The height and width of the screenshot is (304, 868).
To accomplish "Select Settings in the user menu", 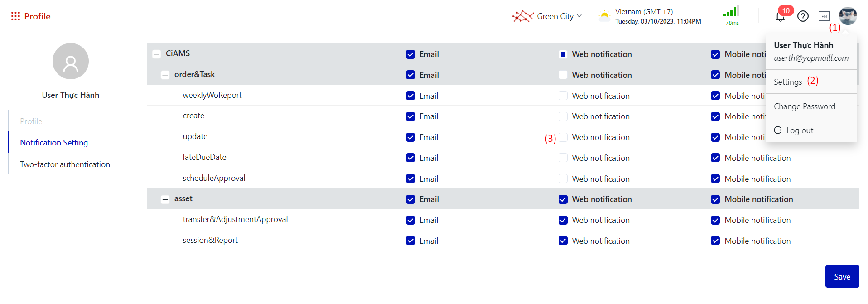I will [787, 82].
